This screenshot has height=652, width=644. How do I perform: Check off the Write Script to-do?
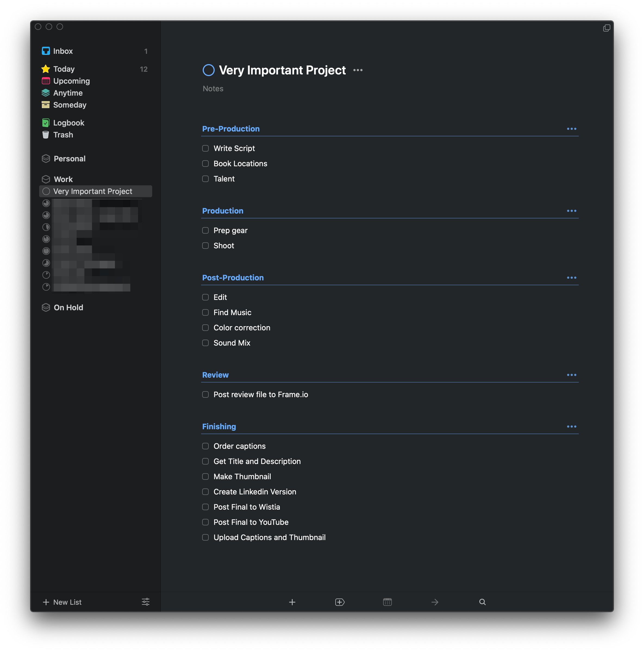pyautogui.click(x=205, y=149)
